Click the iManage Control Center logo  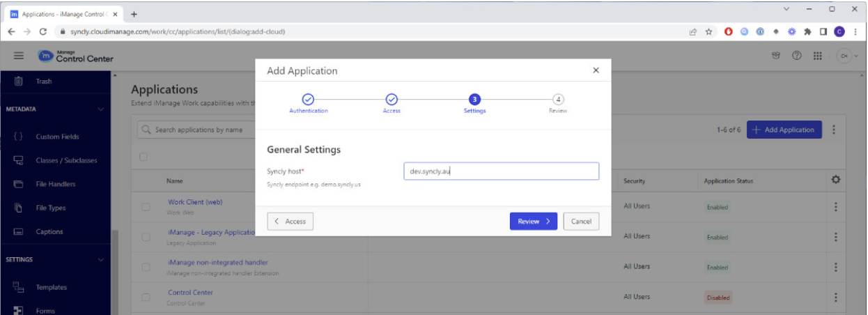point(76,56)
